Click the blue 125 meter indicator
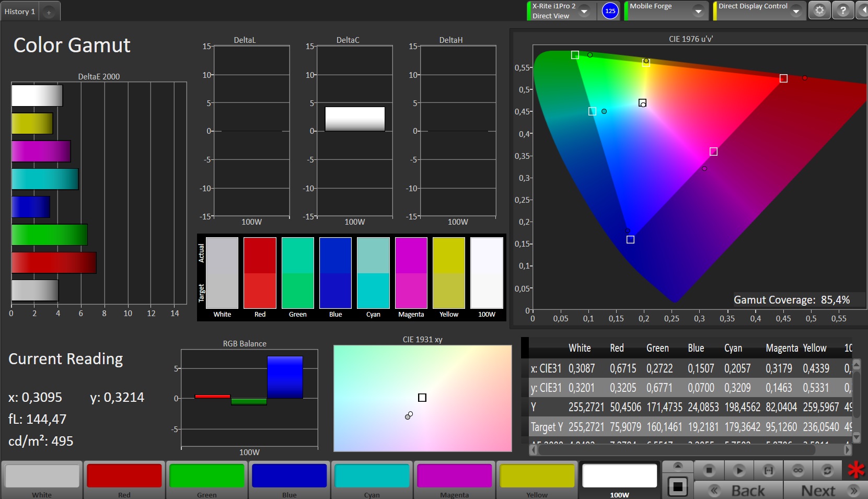 (x=610, y=11)
